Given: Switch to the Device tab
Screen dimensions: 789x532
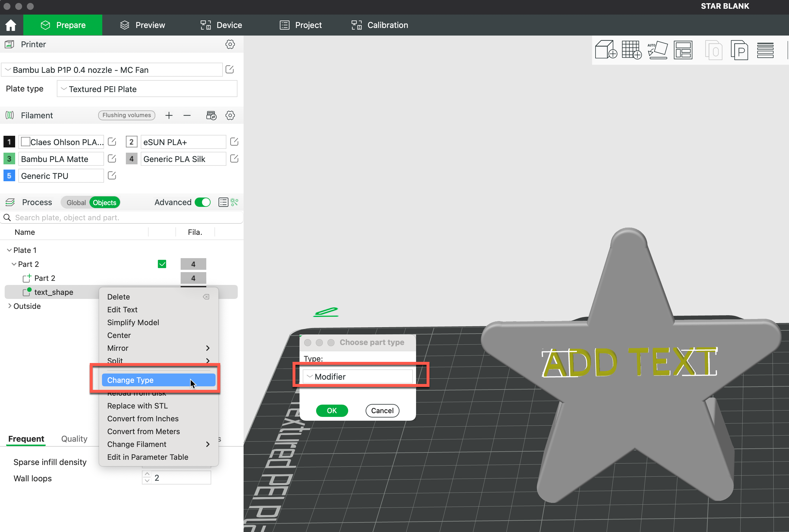Looking at the screenshot, I should (221, 25).
